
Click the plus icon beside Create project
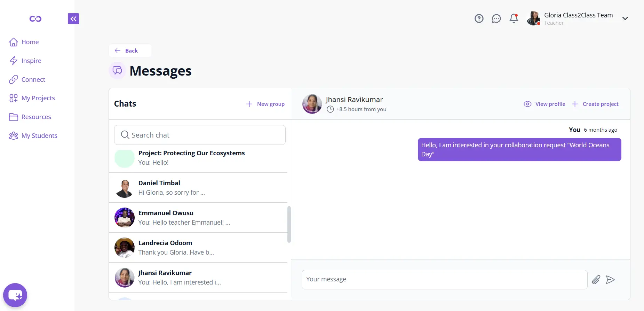point(575,104)
